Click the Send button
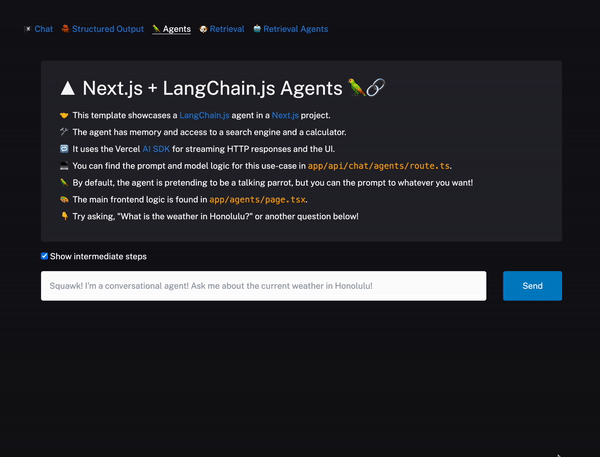This screenshot has width=600, height=457. click(x=532, y=286)
